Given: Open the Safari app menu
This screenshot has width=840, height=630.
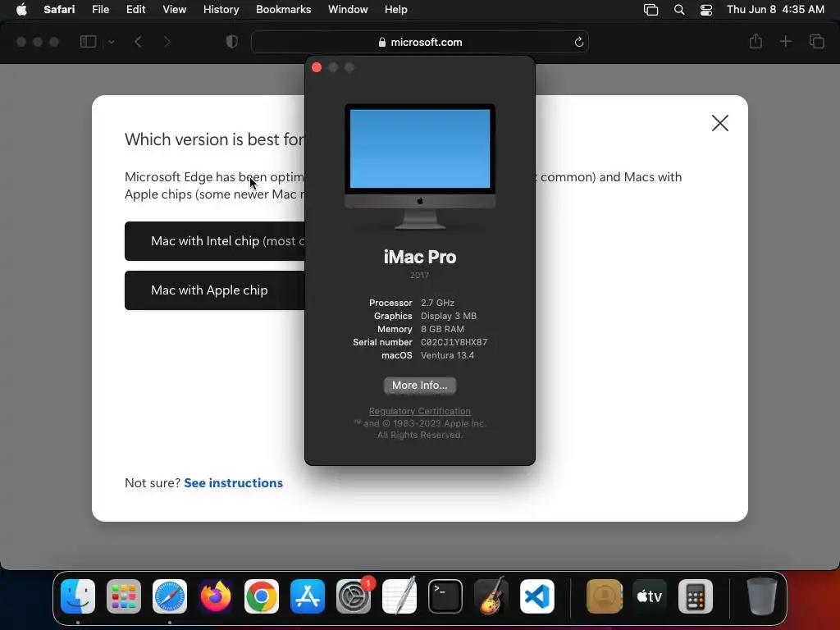Looking at the screenshot, I should (59, 10).
